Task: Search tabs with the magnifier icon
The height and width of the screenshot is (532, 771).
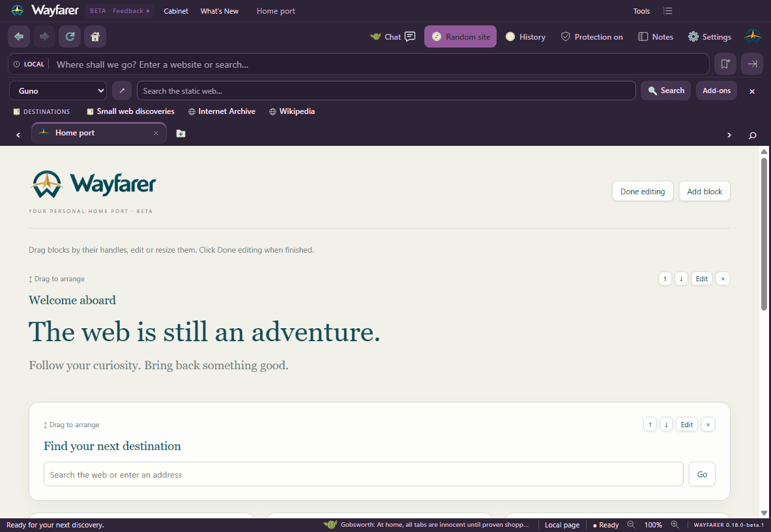Action: (x=752, y=135)
